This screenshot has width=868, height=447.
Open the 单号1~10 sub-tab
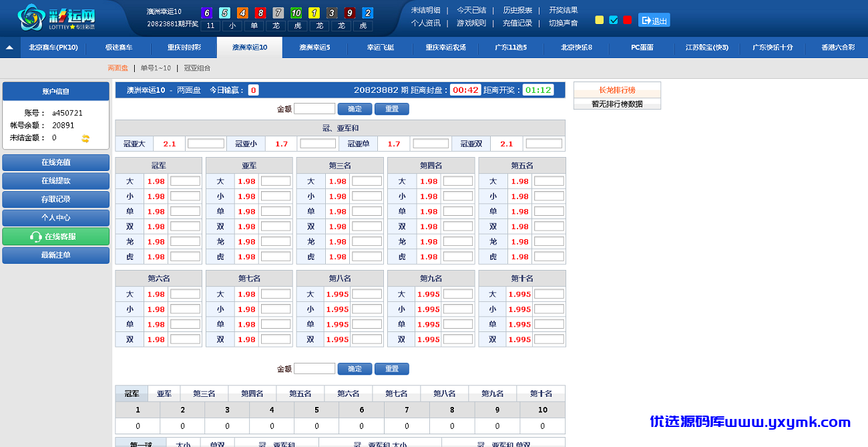[x=156, y=68]
